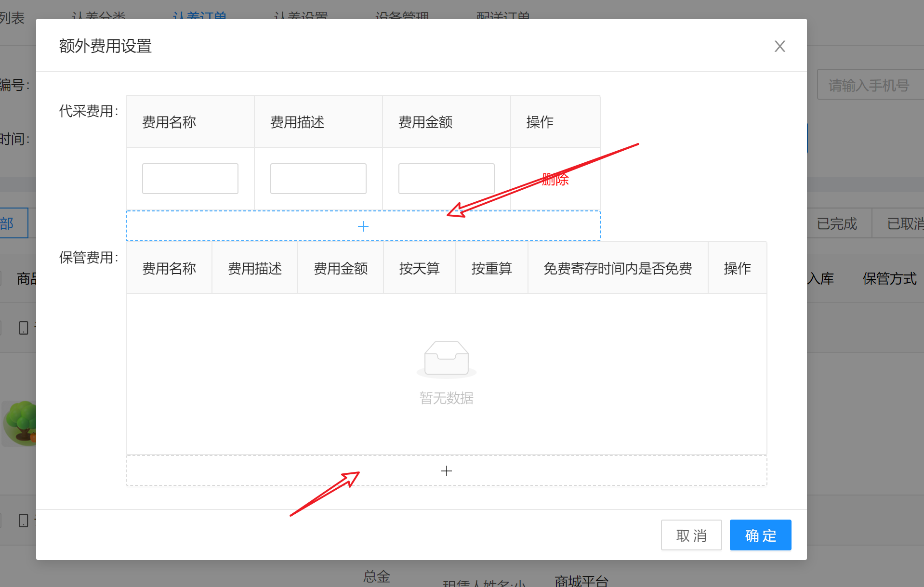This screenshot has height=587, width=924.
Task: Delete the 代采费用 row via 删除
Action: coord(555,180)
